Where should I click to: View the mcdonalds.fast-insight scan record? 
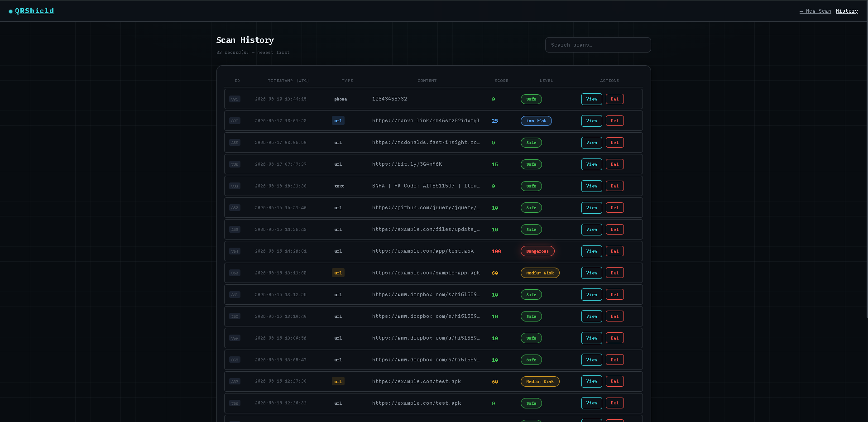(591, 143)
